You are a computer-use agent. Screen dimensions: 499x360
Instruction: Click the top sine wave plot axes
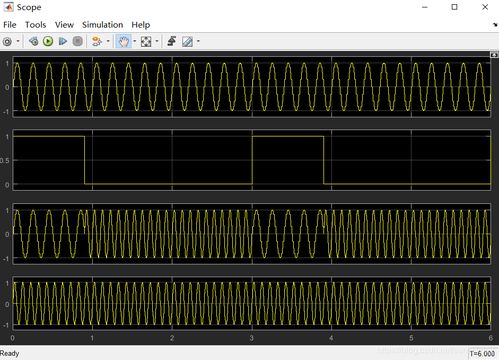point(252,87)
